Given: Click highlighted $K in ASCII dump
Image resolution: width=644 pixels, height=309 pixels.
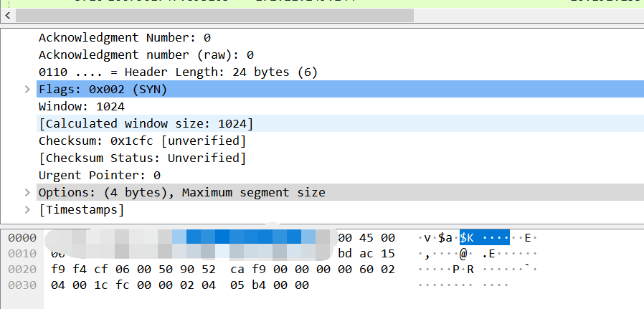Looking at the screenshot, I should pyautogui.click(x=467, y=238).
